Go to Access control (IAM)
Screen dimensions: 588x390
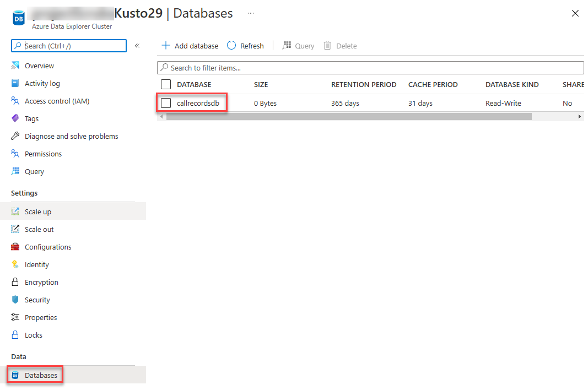click(x=57, y=101)
